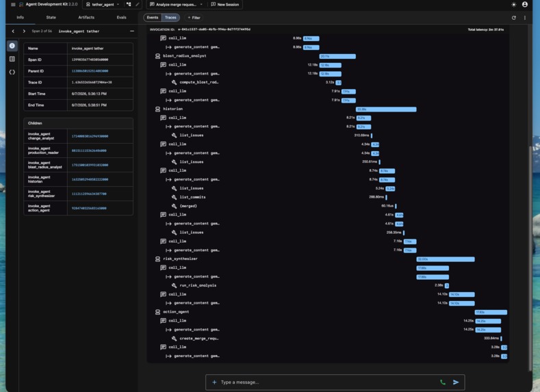Click the action_agent 17.63s duration bar

(491, 312)
